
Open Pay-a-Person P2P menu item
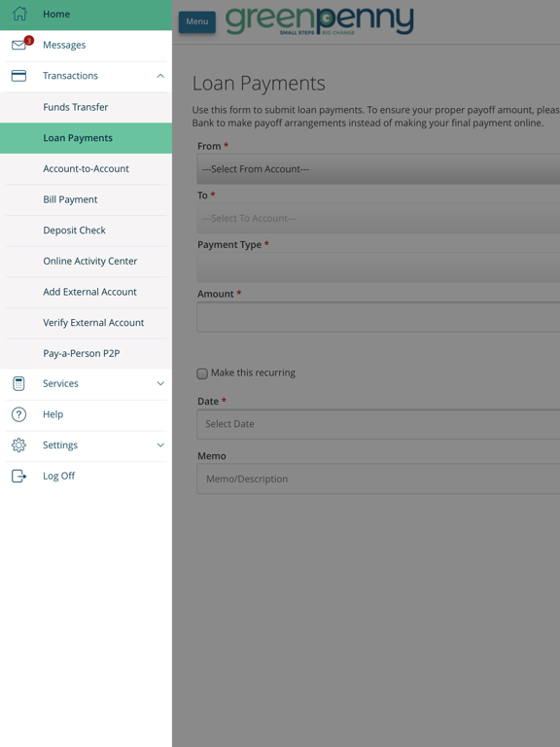point(86,353)
